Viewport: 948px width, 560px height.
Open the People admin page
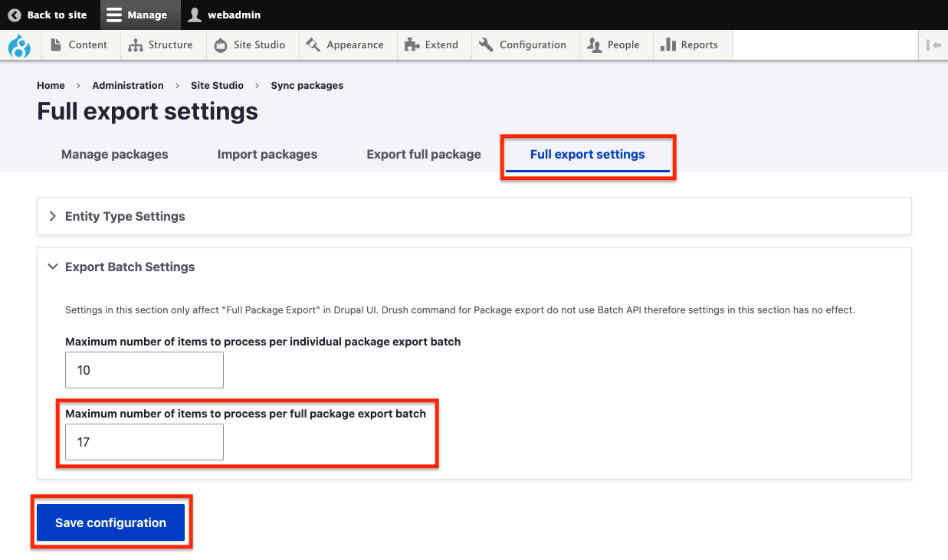(613, 45)
